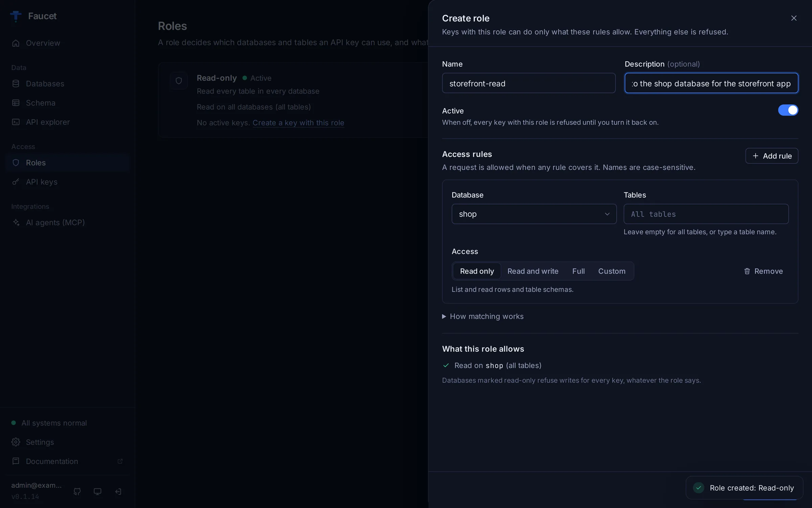812x508 pixels.
Task: Click the All tables input field
Action: (706, 214)
